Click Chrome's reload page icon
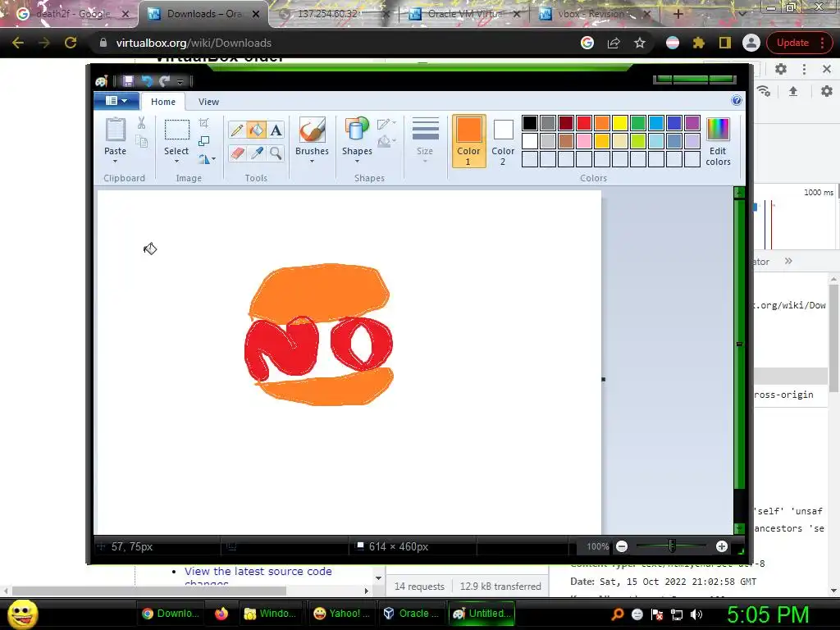This screenshot has height=630, width=840. (71, 43)
